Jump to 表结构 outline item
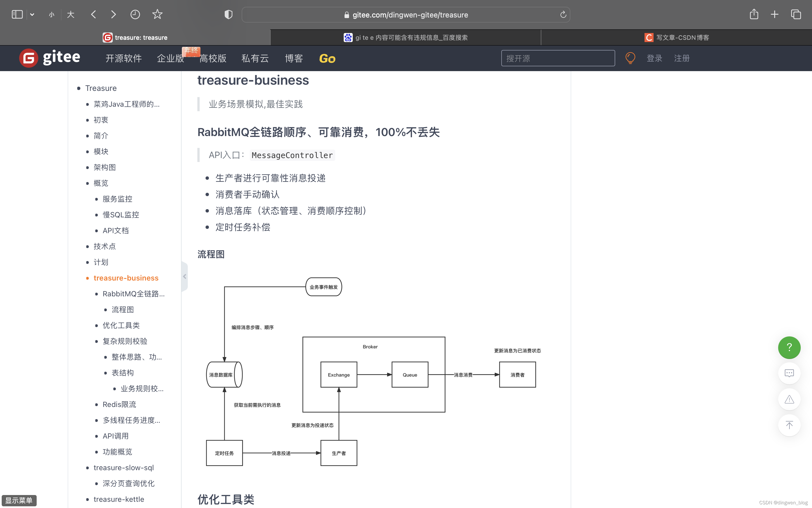This screenshot has height=508, width=812. [x=123, y=373]
